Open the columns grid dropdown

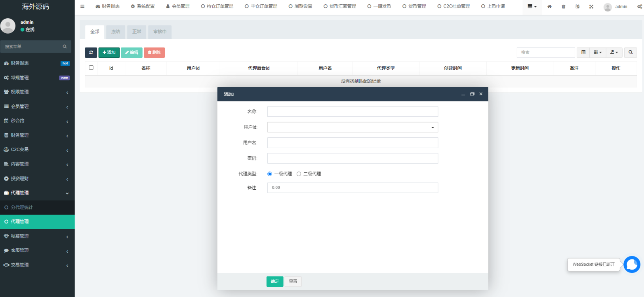[x=598, y=52]
